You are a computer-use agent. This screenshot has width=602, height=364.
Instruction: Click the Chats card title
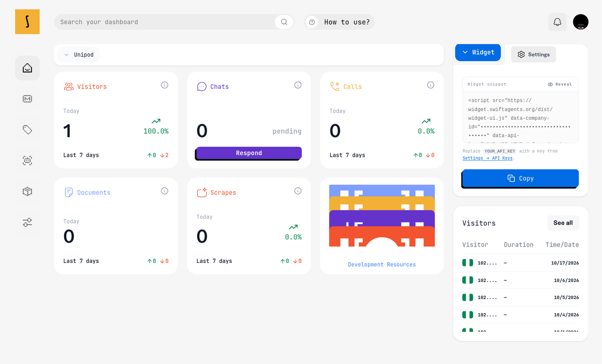219,87
